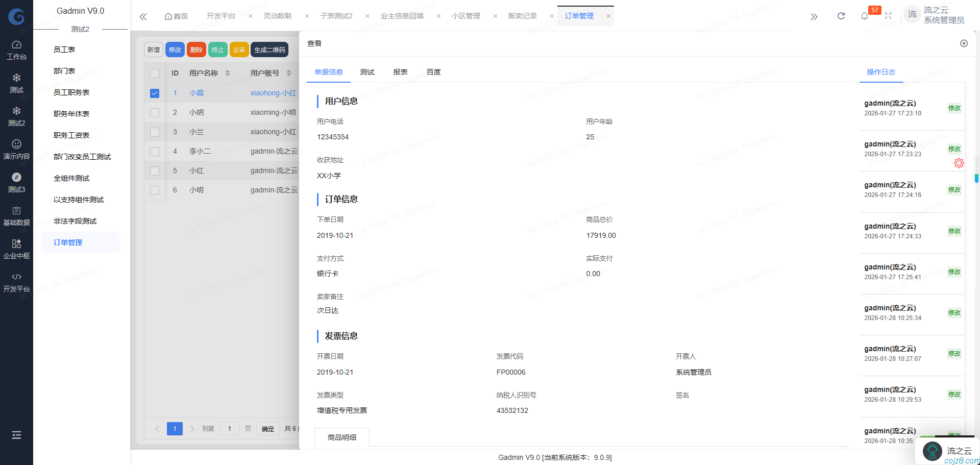Screen dimensions: 980x465
Task: Click the refresh icon in the top bar
Action: click(841, 16)
